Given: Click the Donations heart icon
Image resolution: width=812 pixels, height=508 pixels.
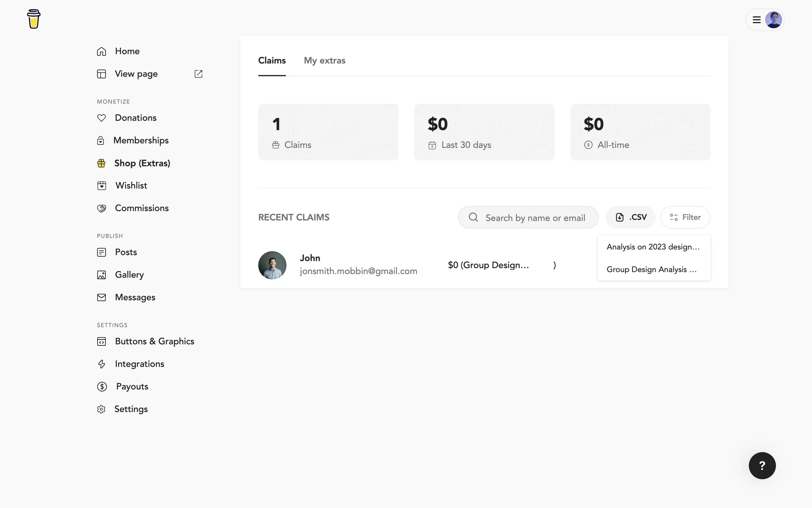Looking at the screenshot, I should tap(101, 118).
